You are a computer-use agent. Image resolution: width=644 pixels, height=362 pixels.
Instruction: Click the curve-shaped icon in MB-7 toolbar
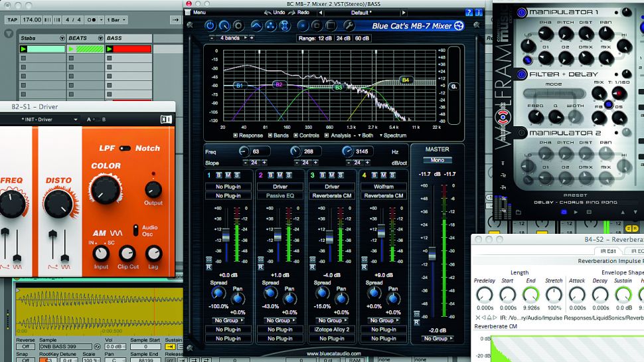pyautogui.click(x=256, y=26)
